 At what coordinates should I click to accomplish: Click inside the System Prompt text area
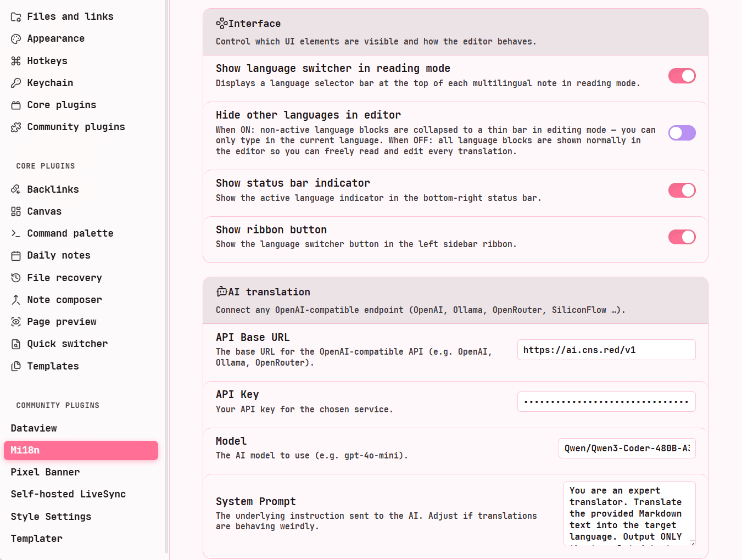pyautogui.click(x=629, y=513)
